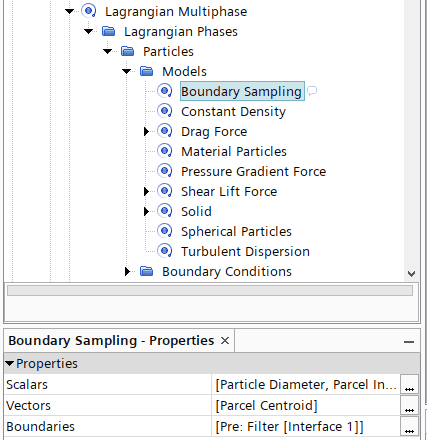Select the Drag Force tree item
This screenshot has height=440, width=427.
(214, 131)
